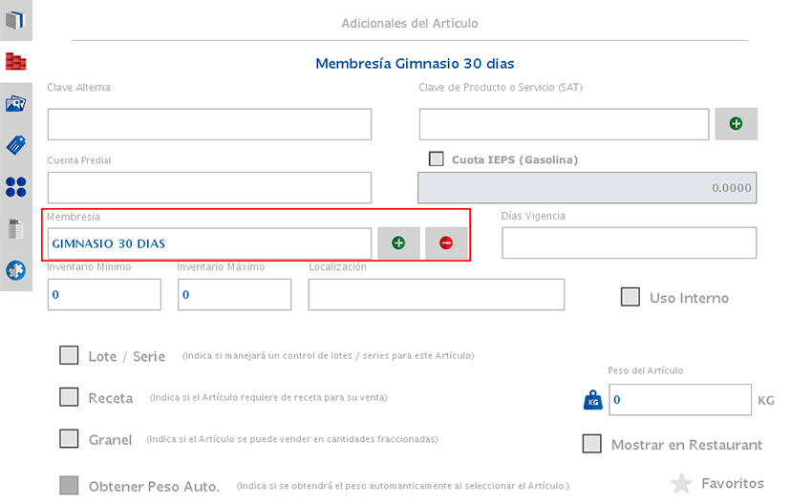Click the Favoritos star icon
Viewport: 812px width, 504px height.
click(x=681, y=484)
